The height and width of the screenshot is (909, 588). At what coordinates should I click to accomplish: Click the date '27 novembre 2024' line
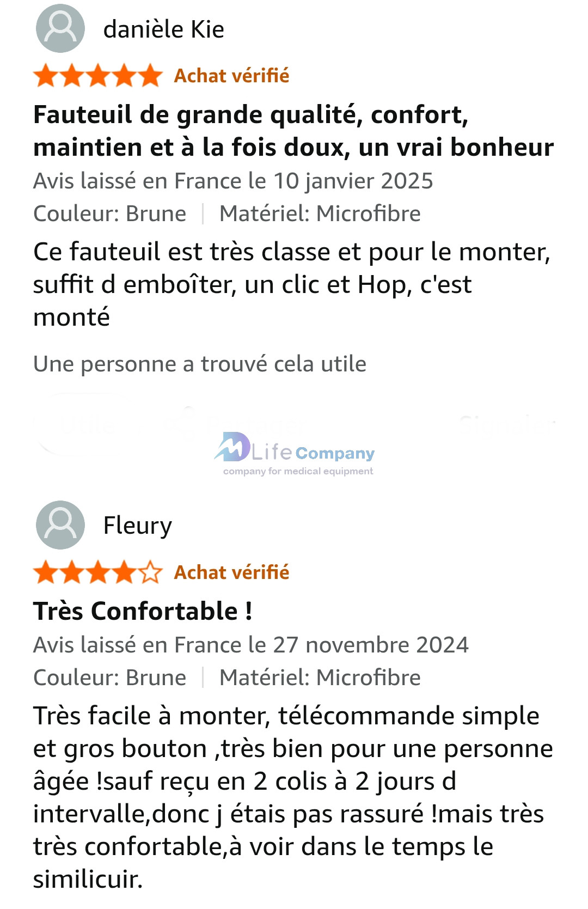point(250,645)
